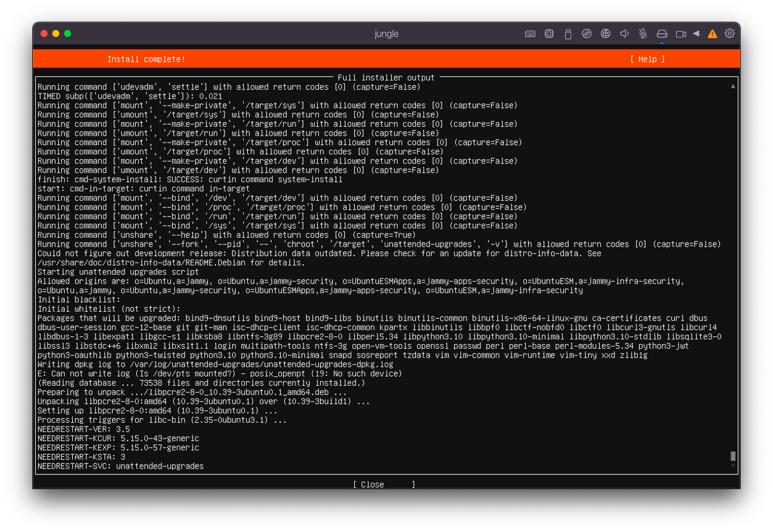The width and height of the screenshot is (773, 532).
Task: Click the scrollbar up arrow
Action: tap(732, 86)
